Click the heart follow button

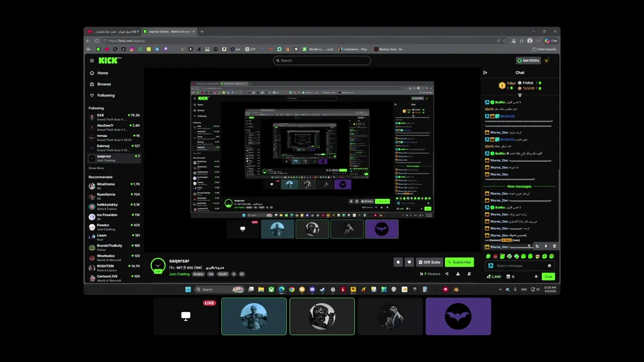pyautogui.click(x=409, y=262)
